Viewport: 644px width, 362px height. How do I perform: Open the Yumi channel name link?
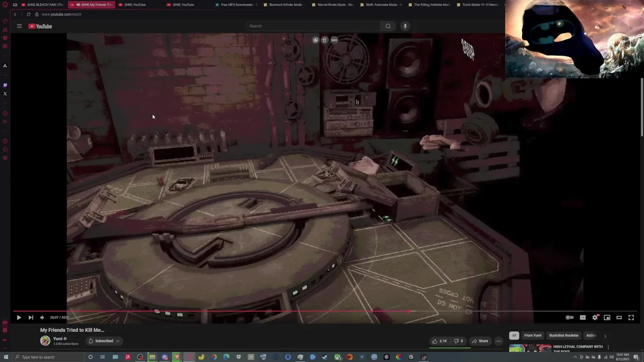pos(58,339)
